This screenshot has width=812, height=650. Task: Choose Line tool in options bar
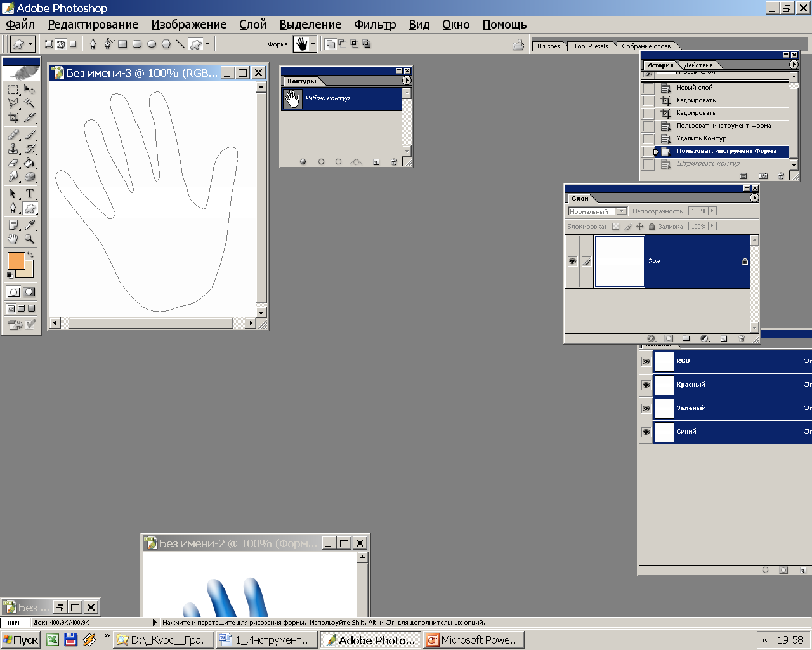click(x=180, y=44)
